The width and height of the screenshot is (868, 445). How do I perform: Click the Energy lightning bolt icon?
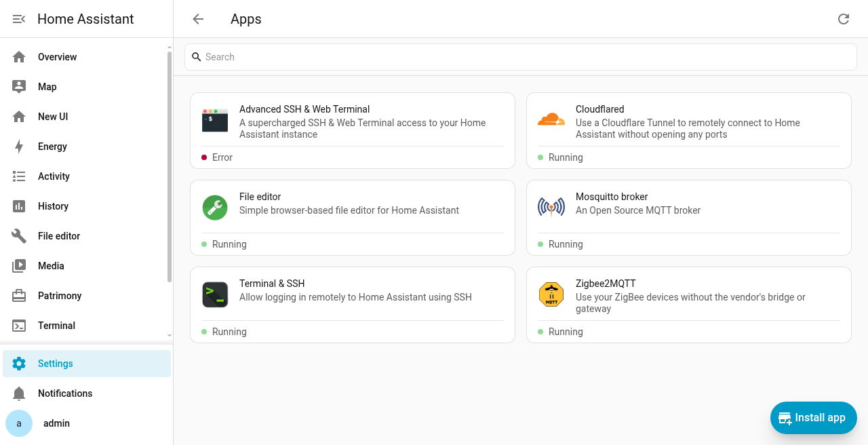pos(19,147)
